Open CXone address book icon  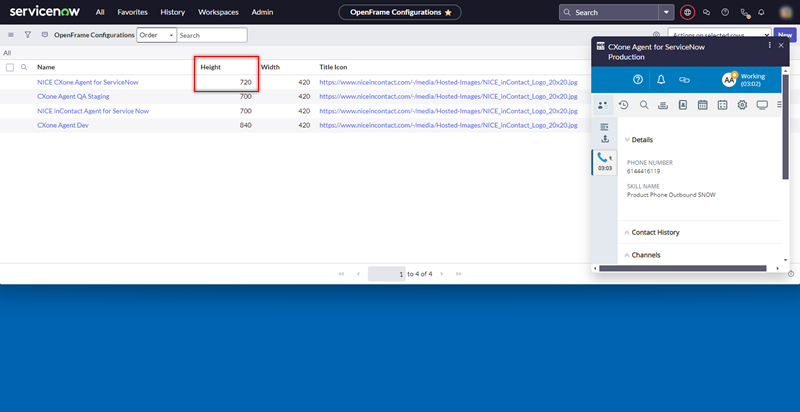683,105
